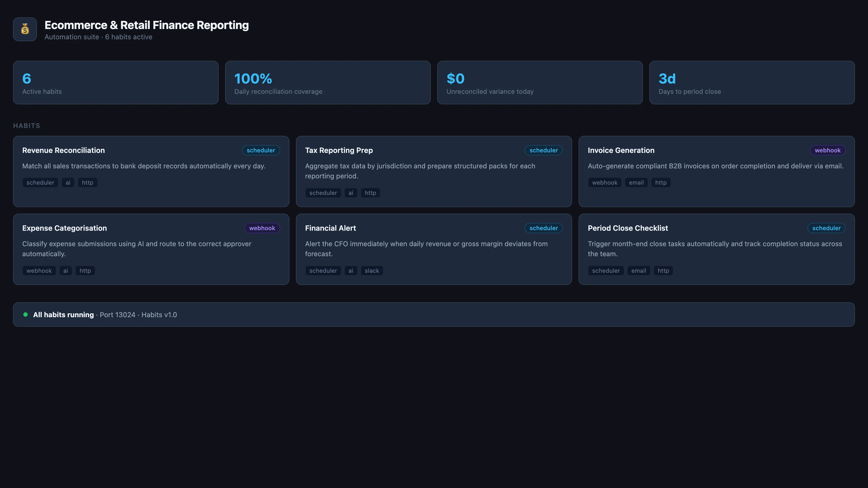Click 'scheduler' tag under Financial Alert description
868x488 pixels.
point(323,271)
